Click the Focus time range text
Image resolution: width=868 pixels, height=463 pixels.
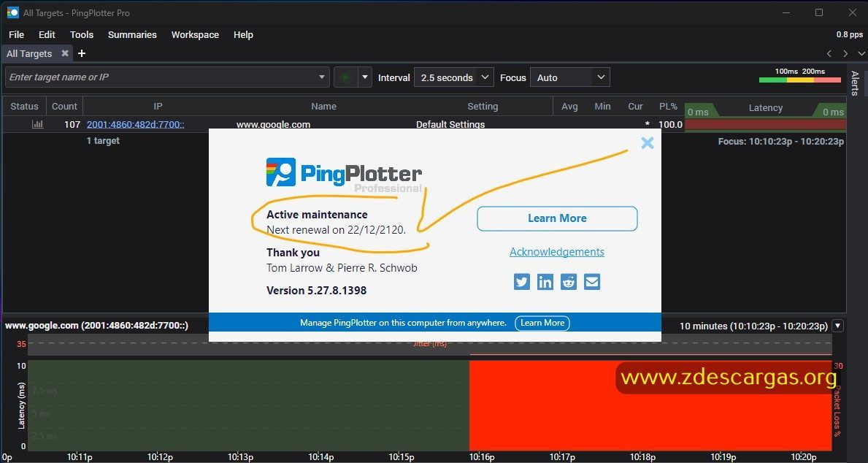coord(780,141)
